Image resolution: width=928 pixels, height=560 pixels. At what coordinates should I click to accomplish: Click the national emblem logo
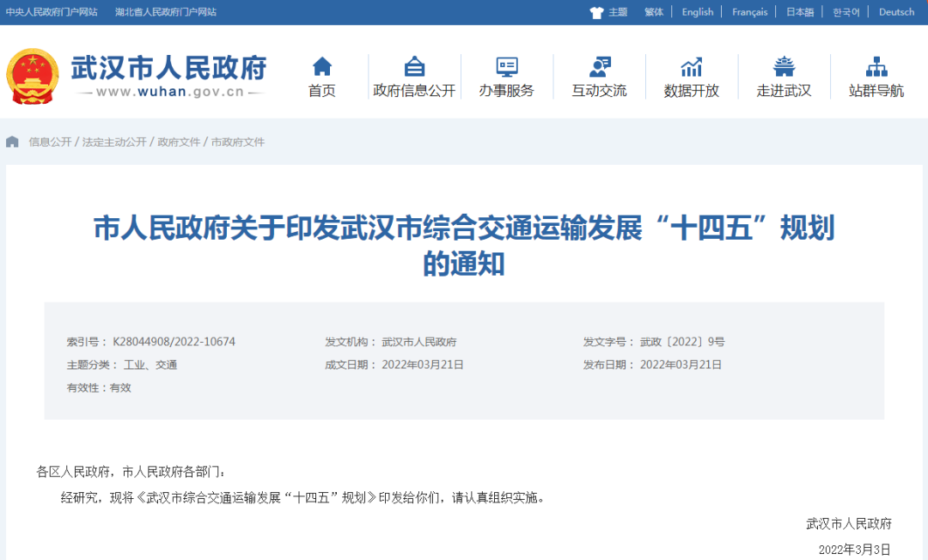pyautogui.click(x=33, y=76)
